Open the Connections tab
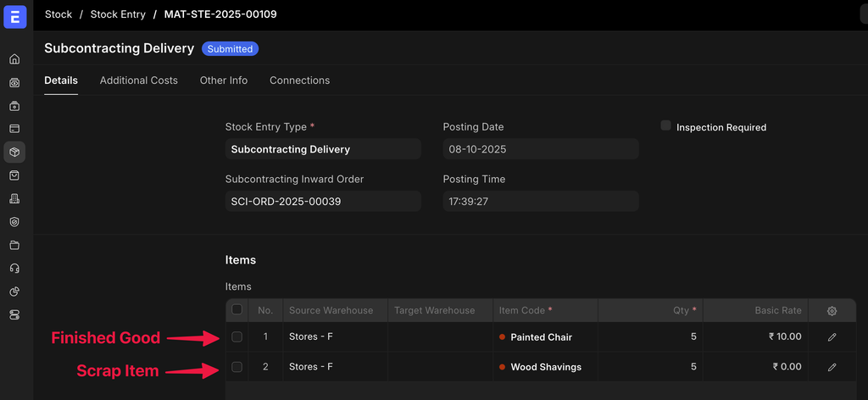This screenshot has width=868, height=400. [x=299, y=81]
